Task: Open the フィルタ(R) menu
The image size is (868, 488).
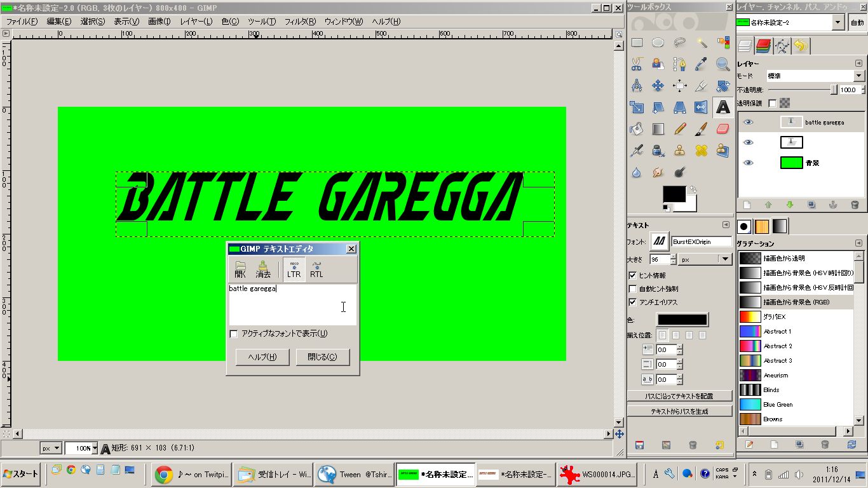Action: click(301, 21)
